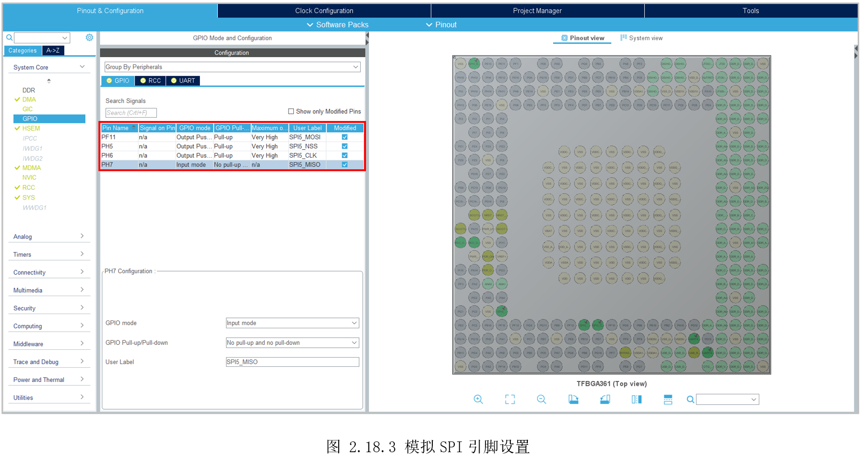Switch to System view
The height and width of the screenshot is (460, 868).
tap(641, 38)
